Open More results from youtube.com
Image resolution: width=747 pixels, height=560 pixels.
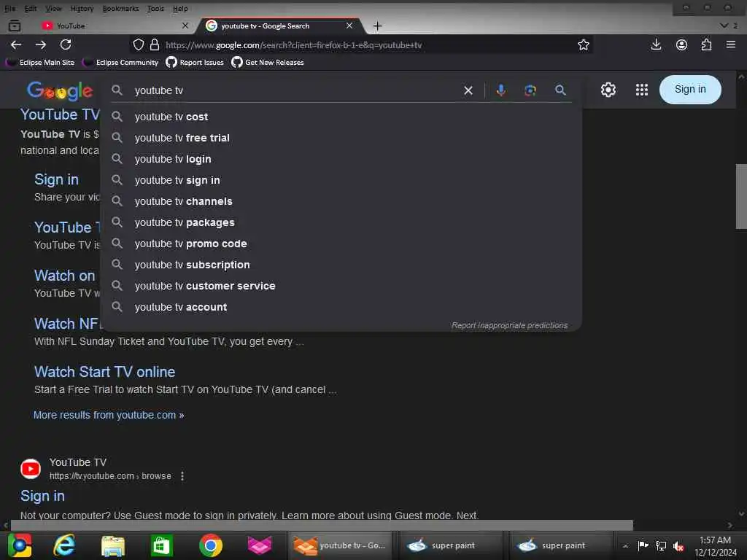click(109, 415)
